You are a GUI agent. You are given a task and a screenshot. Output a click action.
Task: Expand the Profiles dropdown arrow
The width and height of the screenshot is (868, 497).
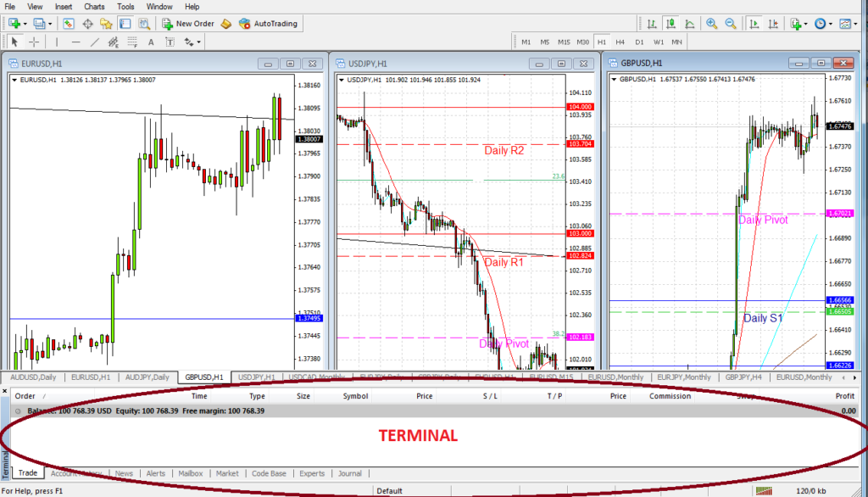(50, 24)
